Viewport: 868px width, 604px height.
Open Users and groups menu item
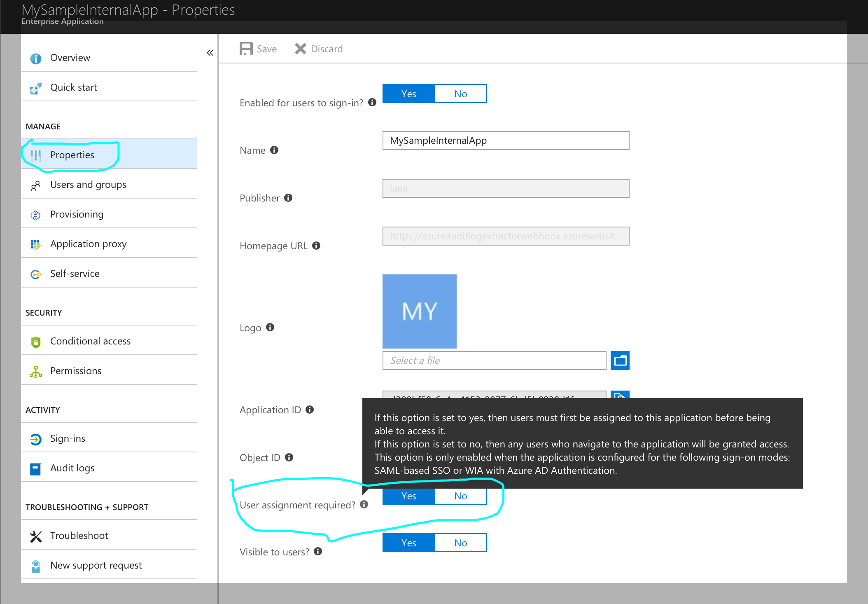(88, 185)
